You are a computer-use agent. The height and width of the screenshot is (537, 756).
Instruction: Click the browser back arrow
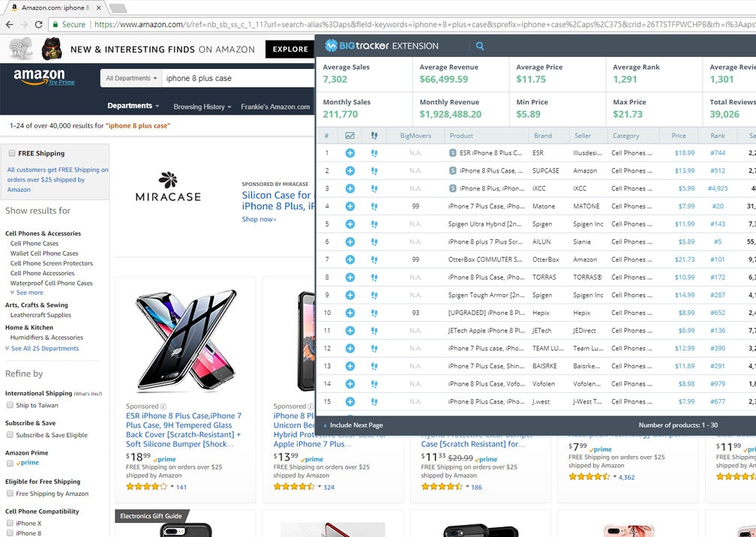(x=9, y=23)
